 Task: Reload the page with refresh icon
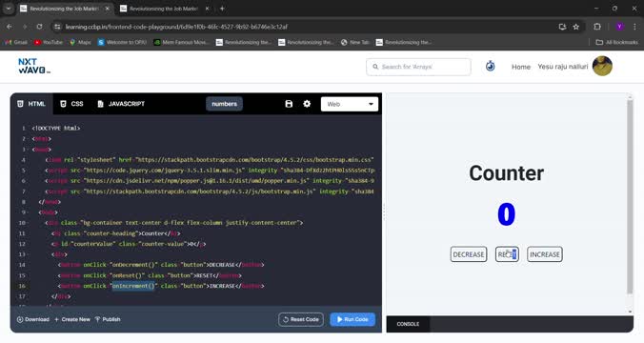[39, 27]
